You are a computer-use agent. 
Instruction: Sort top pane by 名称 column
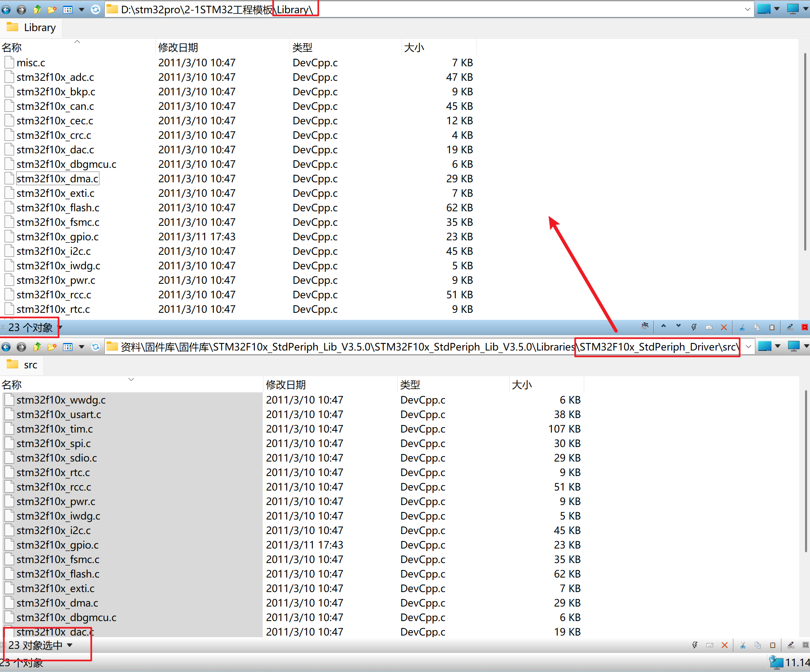tap(77, 47)
